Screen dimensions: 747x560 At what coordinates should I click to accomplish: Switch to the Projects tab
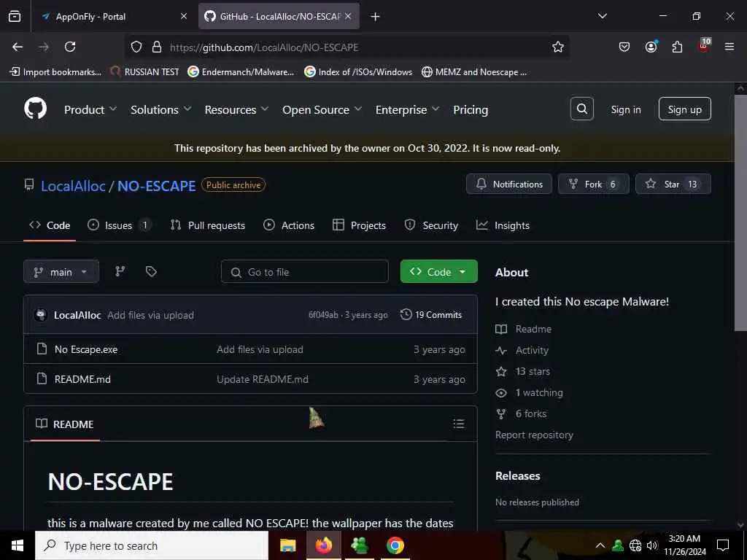(359, 225)
